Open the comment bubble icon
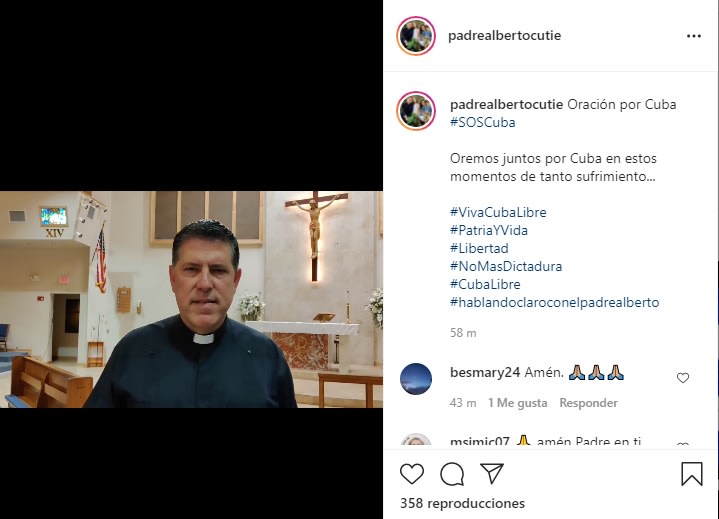The width and height of the screenshot is (719, 519). [452, 474]
